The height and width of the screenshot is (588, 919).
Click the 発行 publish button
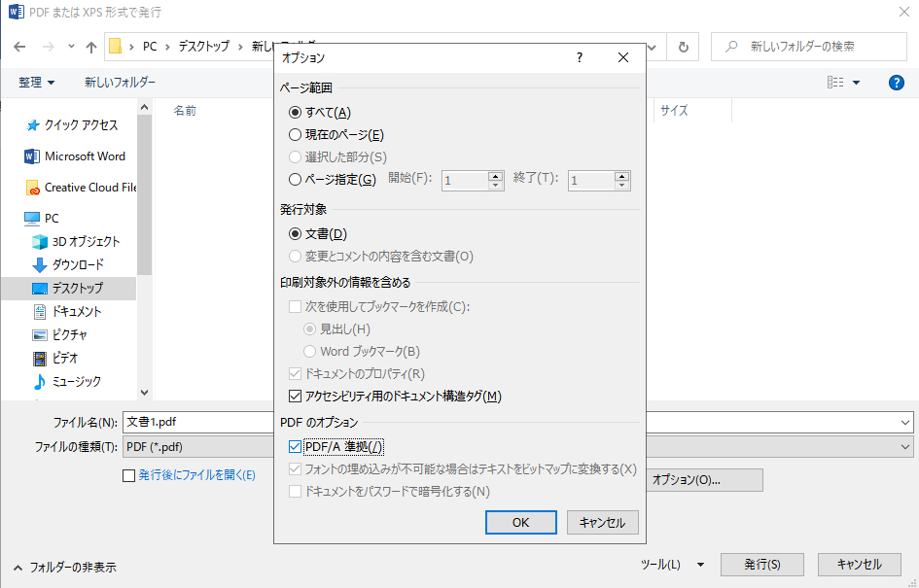coord(761,565)
